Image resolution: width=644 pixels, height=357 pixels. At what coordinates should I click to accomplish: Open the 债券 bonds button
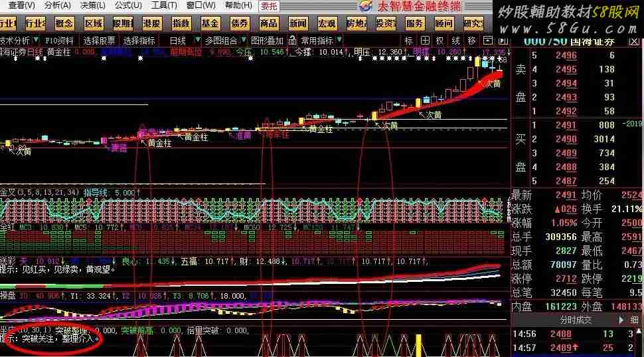coord(240,24)
